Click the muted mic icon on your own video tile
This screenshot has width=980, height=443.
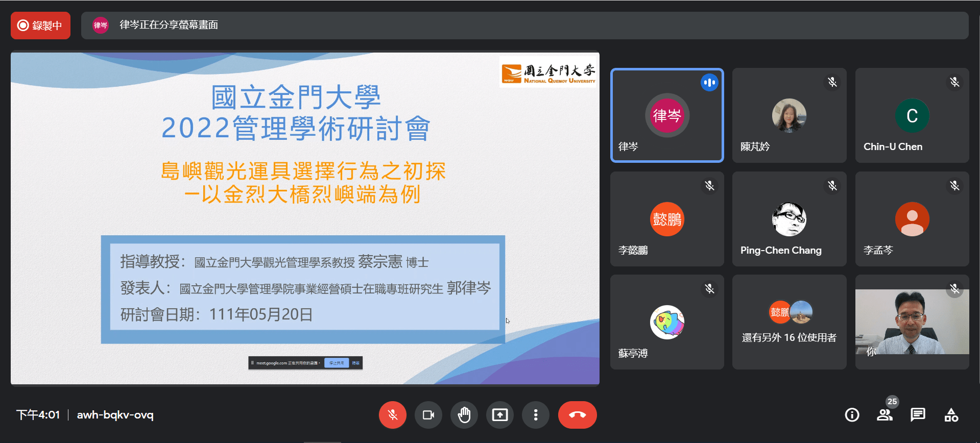(x=955, y=289)
